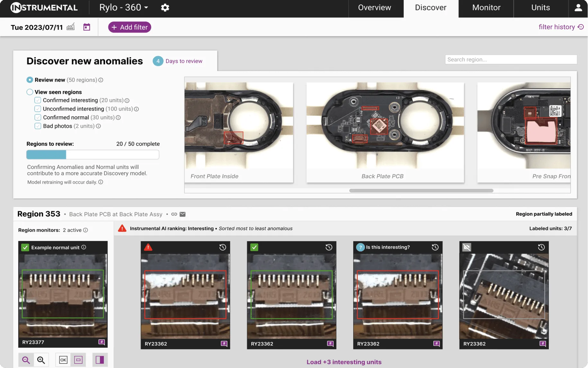This screenshot has width=588, height=368.
Task: Switch to the Overview tab
Action: tap(374, 8)
